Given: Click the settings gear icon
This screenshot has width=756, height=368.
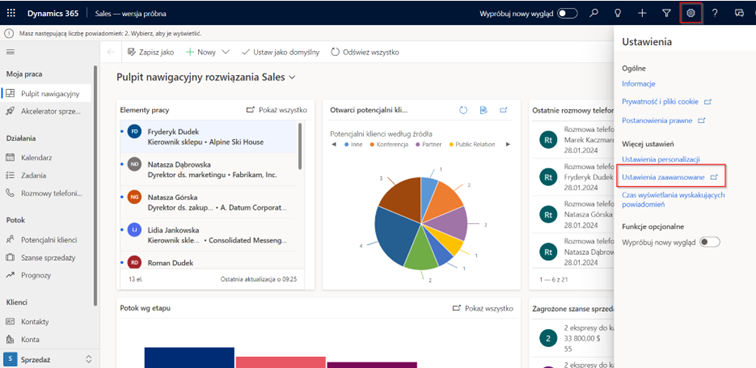Looking at the screenshot, I should click(690, 14).
